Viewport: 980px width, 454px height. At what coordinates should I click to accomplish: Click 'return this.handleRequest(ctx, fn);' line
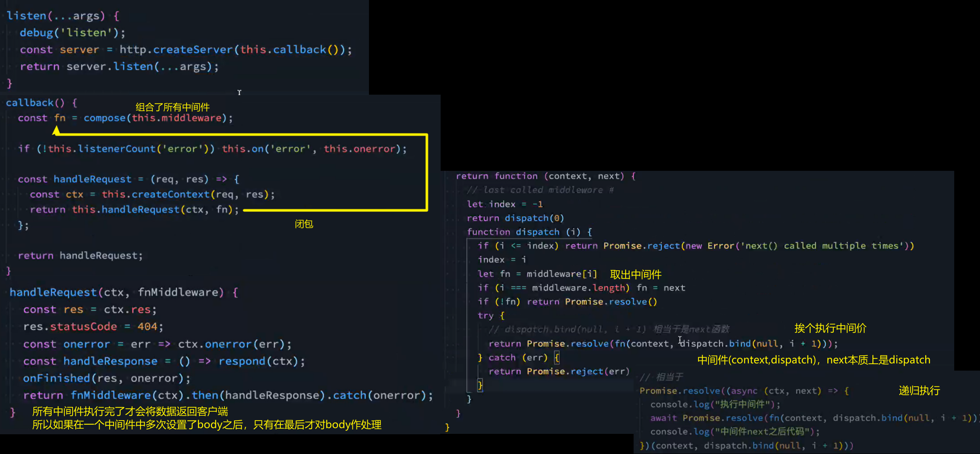135,210
